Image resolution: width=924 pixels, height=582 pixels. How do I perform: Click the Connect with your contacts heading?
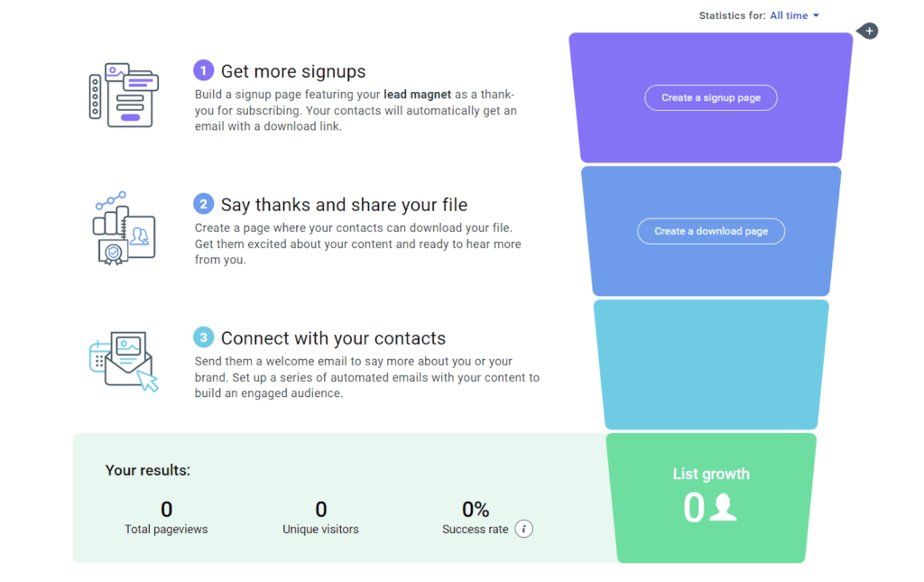point(333,338)
